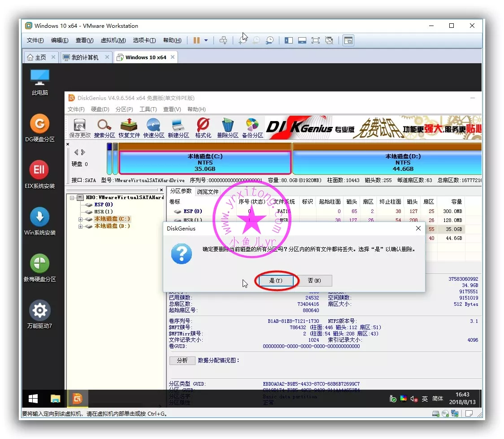The image size is (504, 439).
Task: Expand 本地磁盘(C:) tree node
Action: [80, 219]
